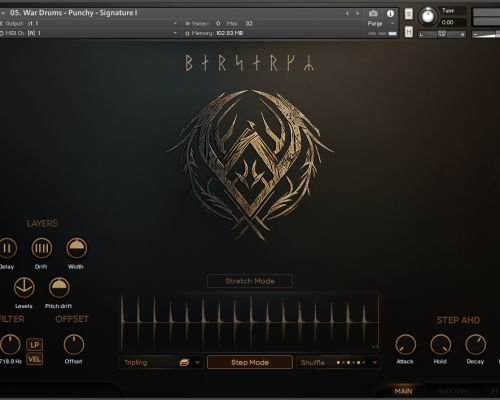Adjust the Layers Levels knob
This screenshot has height=400, width=500.
(24, 287)
